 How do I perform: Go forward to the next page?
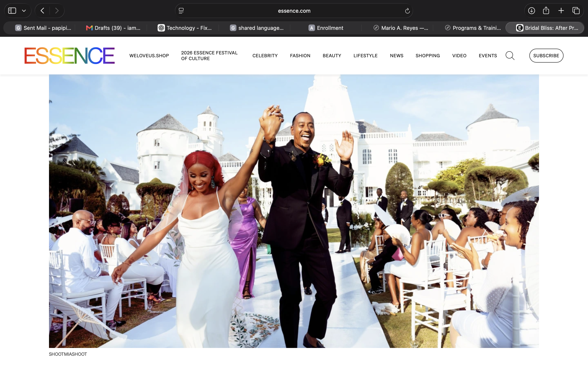[x=57, y=11]
